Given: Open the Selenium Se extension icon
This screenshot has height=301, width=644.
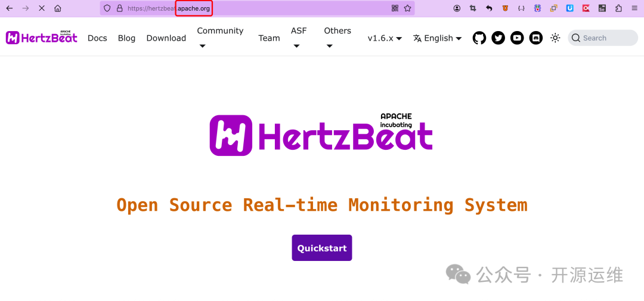Looking at the screenshot, I should (x=602, y=8).
